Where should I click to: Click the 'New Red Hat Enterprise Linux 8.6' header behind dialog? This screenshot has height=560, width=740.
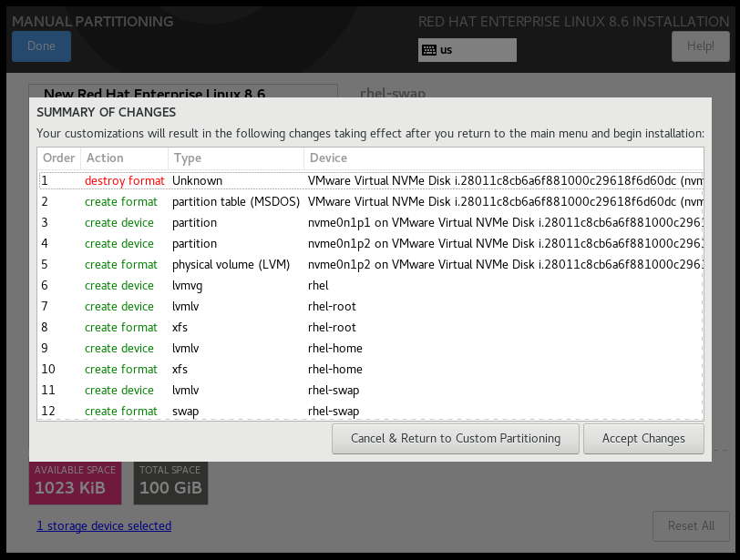(154, 93)
